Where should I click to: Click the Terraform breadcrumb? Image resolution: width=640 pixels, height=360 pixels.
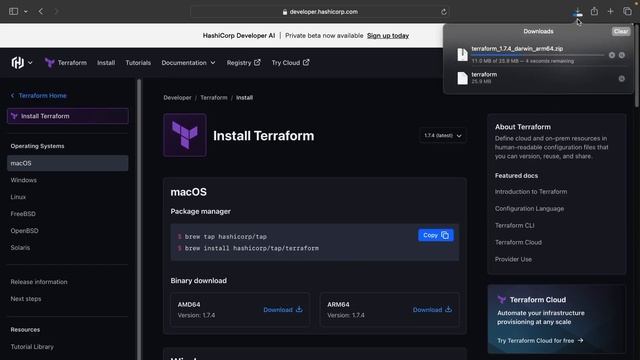214,98
